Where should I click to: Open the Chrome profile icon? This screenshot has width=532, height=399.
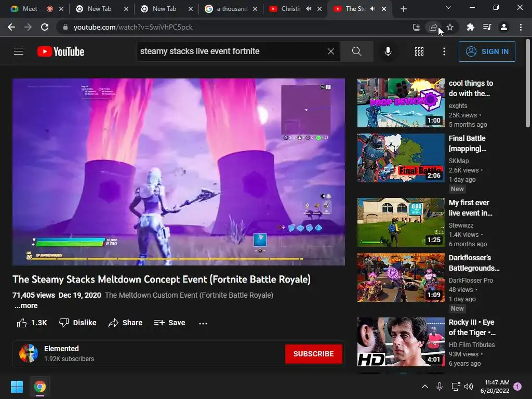[x=504, y=27]
